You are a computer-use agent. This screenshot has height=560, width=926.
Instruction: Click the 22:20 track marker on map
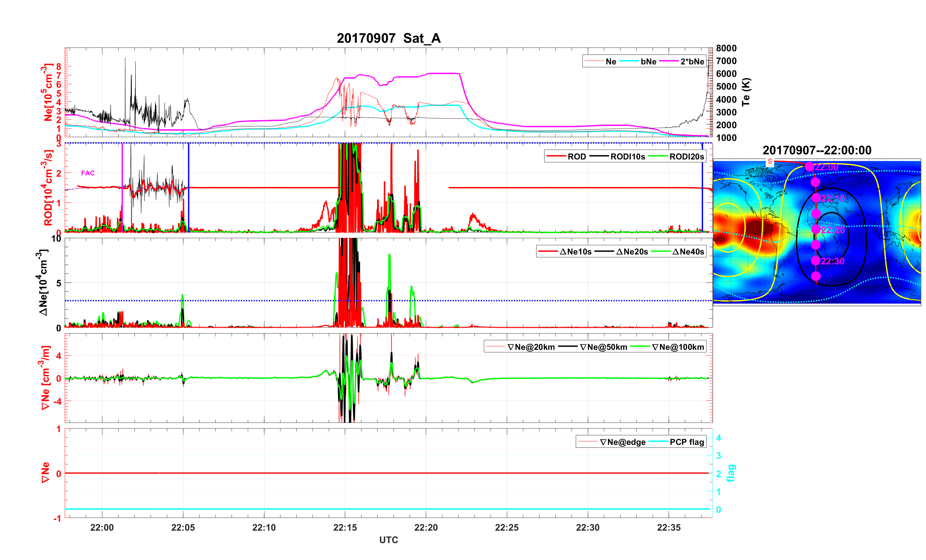click(816, 229)
